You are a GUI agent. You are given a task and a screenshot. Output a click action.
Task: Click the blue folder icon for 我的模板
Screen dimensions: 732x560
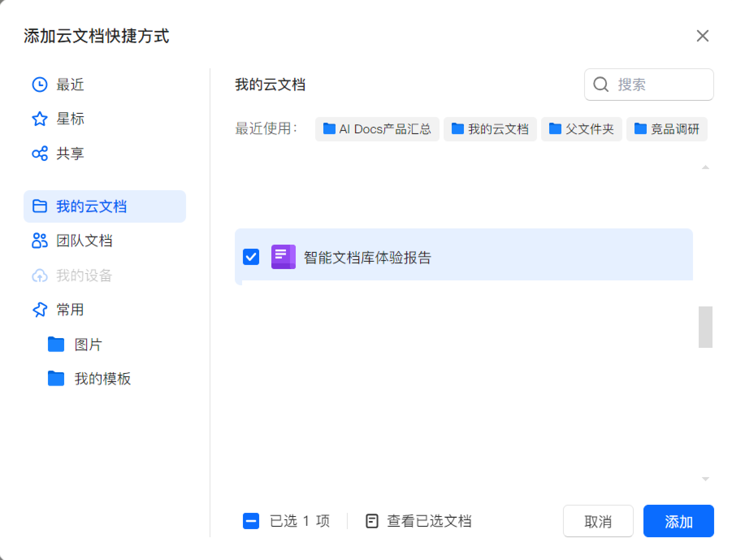click(56, 378)
